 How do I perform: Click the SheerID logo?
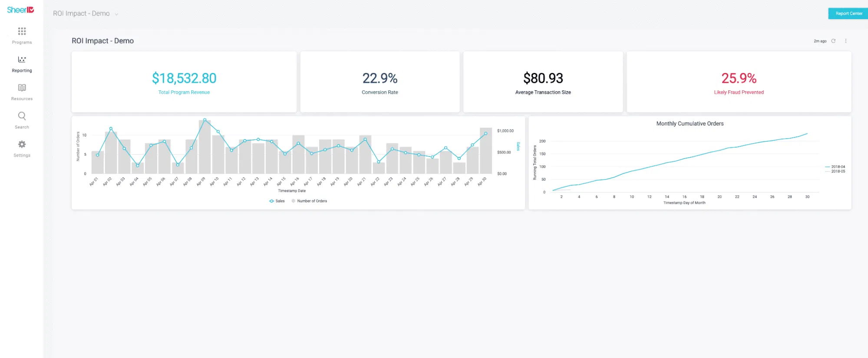[x=20, y=10]
